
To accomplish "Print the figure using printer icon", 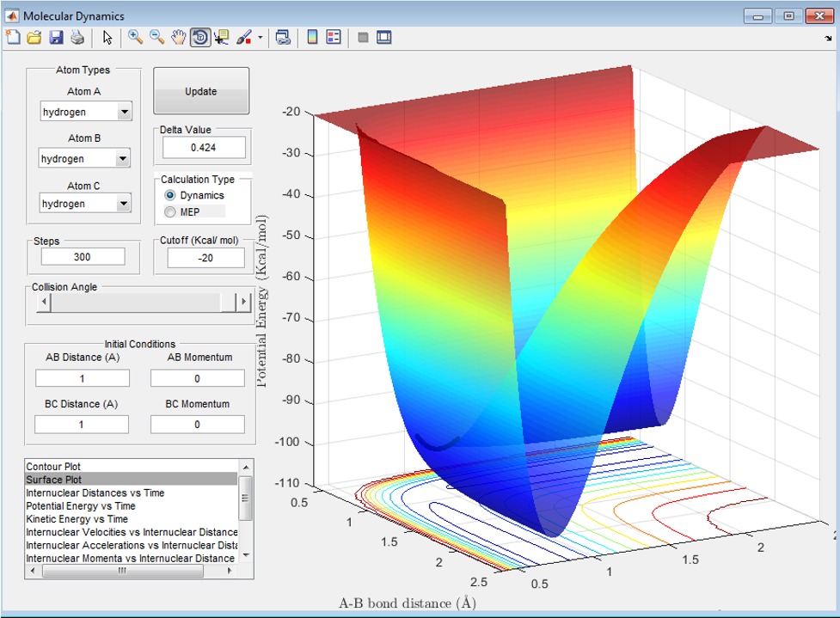I will tap(77, 37).
